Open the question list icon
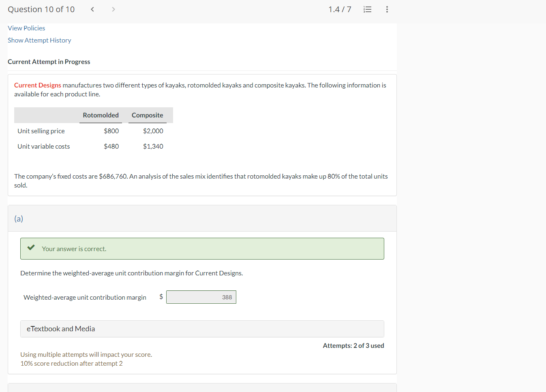Viewport: 546px width, 392px height. [x=368, y=9]
